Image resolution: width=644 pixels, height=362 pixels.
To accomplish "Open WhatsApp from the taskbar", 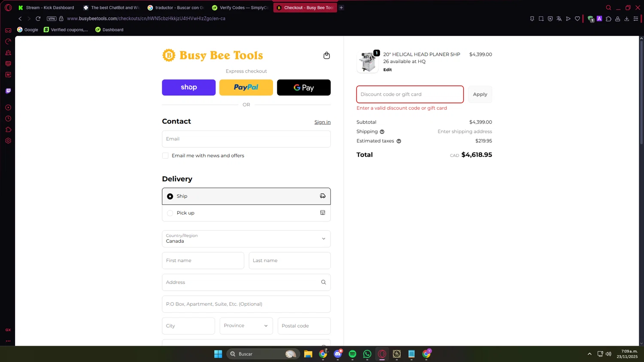I will [367, 354].
